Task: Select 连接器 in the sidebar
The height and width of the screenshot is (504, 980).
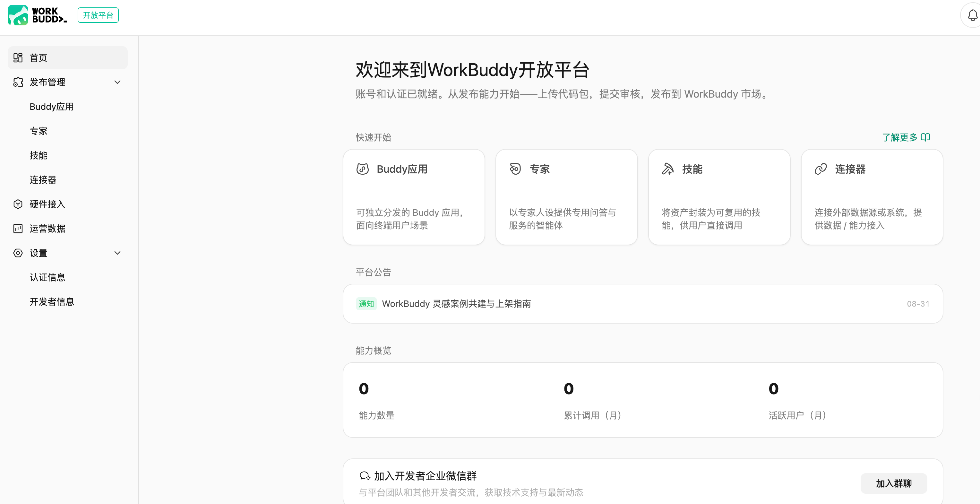Action: point(43,180)
